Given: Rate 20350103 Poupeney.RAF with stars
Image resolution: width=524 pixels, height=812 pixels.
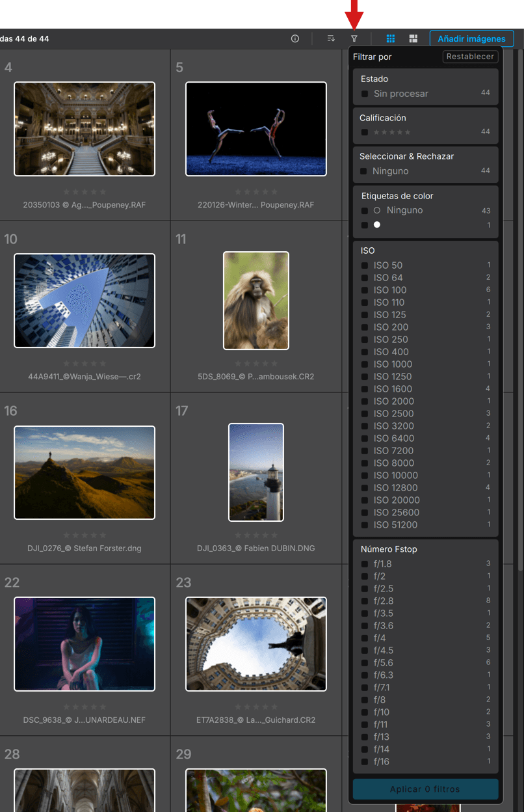Looking at the screenshot, I should [85, 192].
